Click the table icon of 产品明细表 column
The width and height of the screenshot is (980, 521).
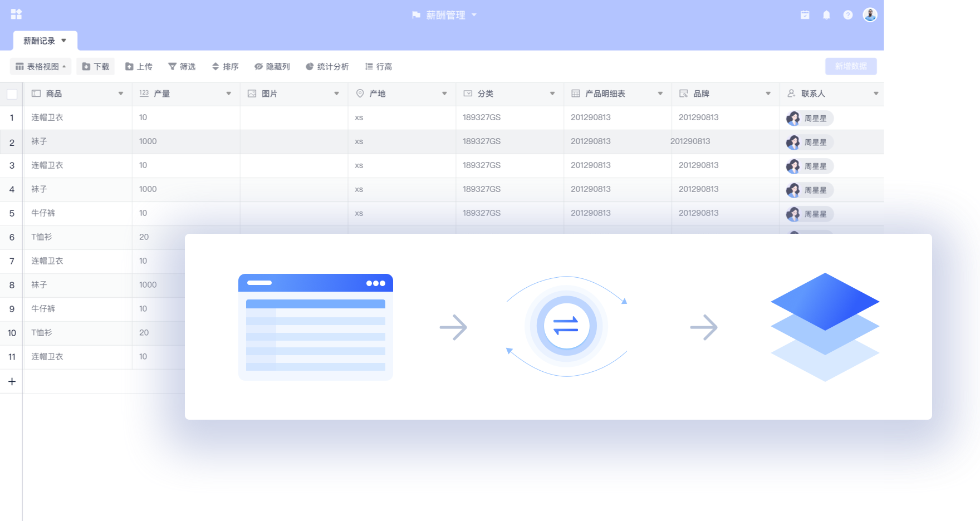pyautogui.click(x=576, y=94)
